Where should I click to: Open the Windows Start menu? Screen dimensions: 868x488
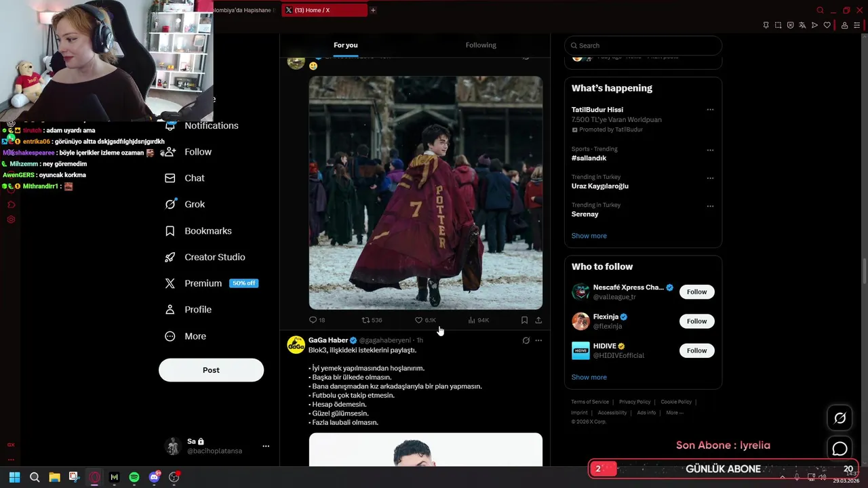click(x=14, y=477)
